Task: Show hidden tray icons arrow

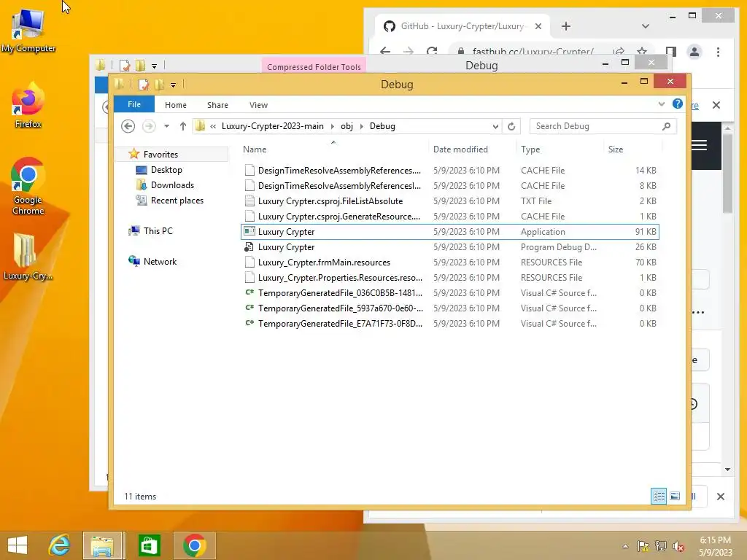Action: click(x=625, y=546)
